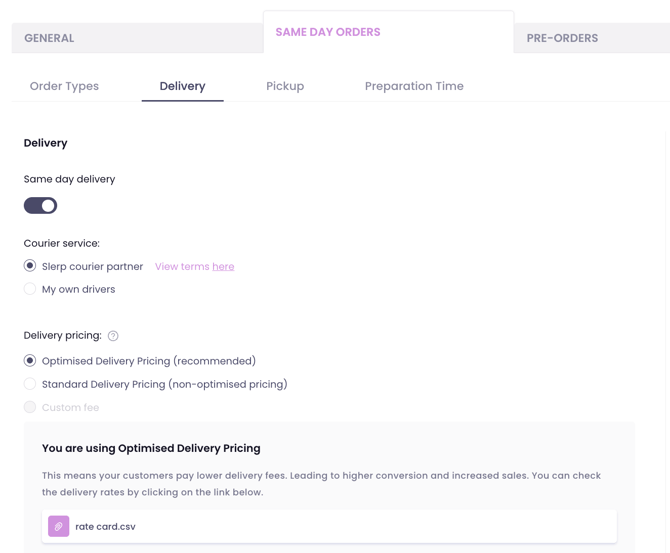The width and height of the screenshot is (670, 553).
Task: Click the Delivery pricing help question mark
Action: tap(113, 336)
